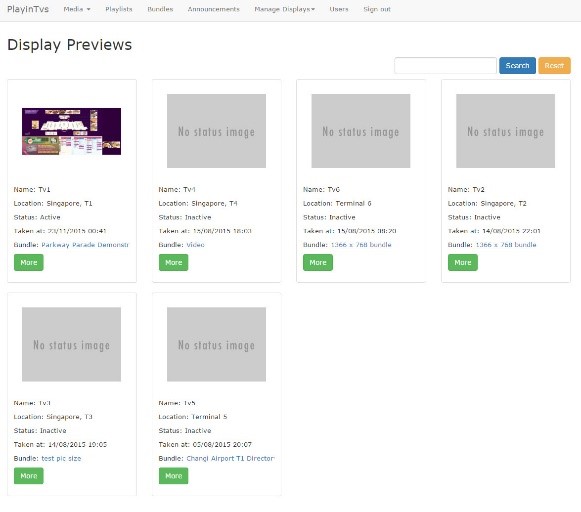The image size is (581, 512).
Task: Click the blue Search button
Action: 517,66
